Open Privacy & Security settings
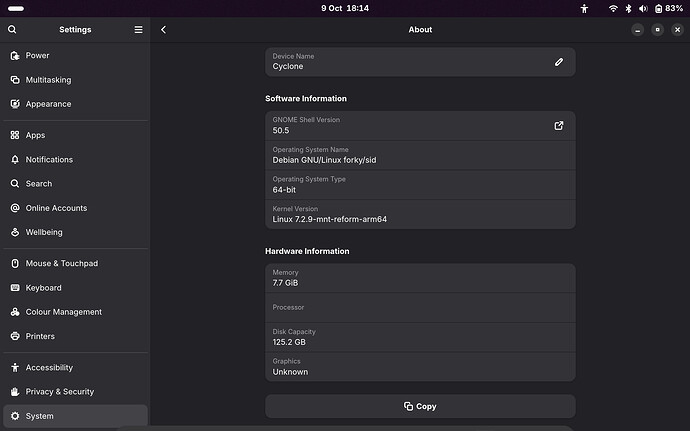This screenshot has height=431, width=690. tap(75, 391)
